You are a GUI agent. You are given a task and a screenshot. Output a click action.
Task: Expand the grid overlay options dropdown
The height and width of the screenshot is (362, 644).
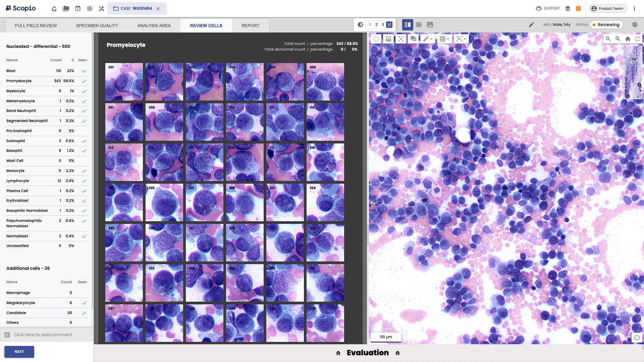tap(448, 39)
